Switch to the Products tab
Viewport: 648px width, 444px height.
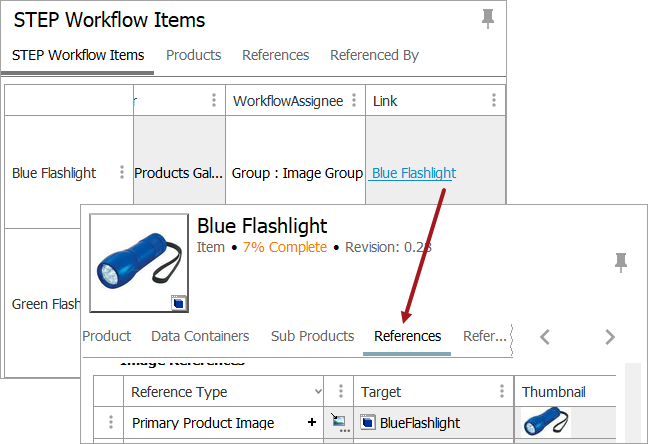coord(193,55)
